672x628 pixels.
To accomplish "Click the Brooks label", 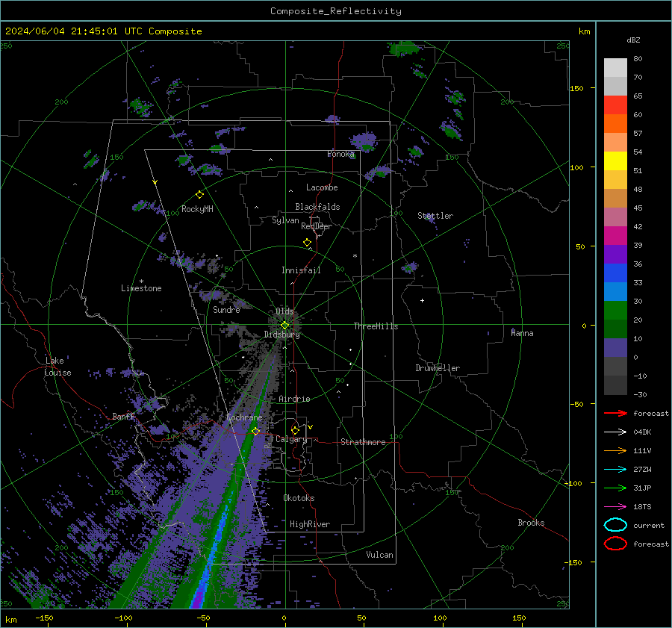I will point(531,523).
